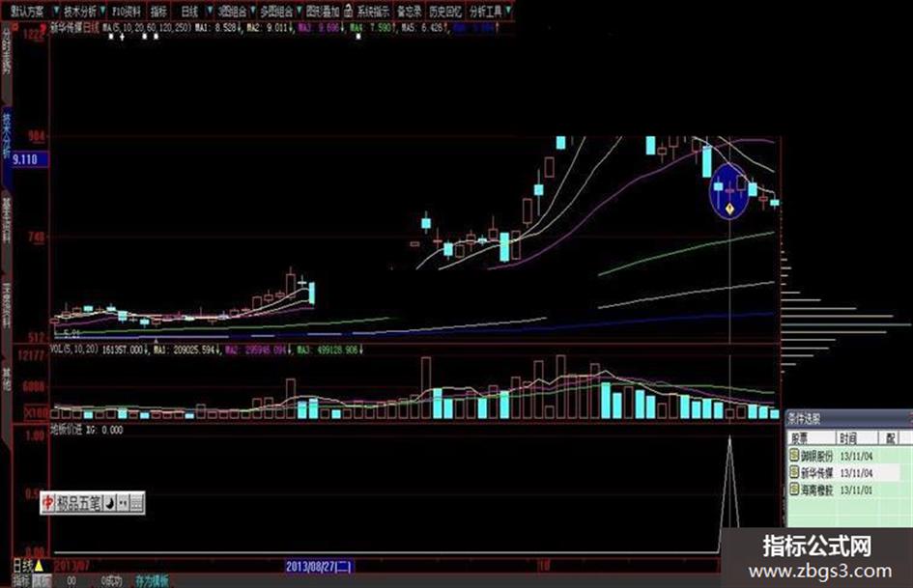Click the icon beside 新华传媒 in the list
Image resolution: width=913 pixels, height=588 pixels.
tap(793, 471)
